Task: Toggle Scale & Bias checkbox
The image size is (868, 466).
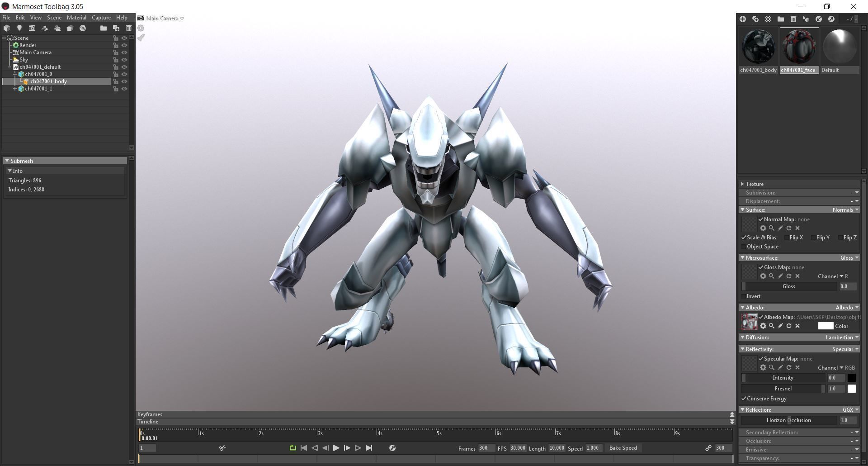Action: point(744,238)
